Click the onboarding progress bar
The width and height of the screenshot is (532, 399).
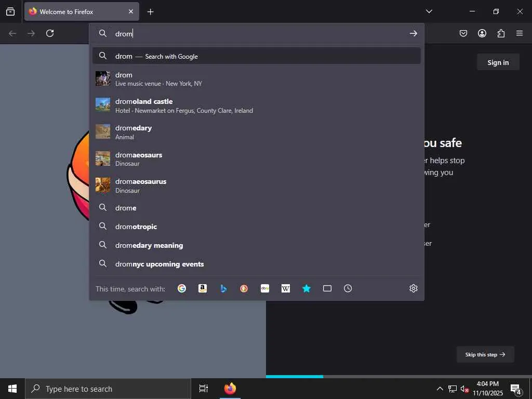click(398, 376)
